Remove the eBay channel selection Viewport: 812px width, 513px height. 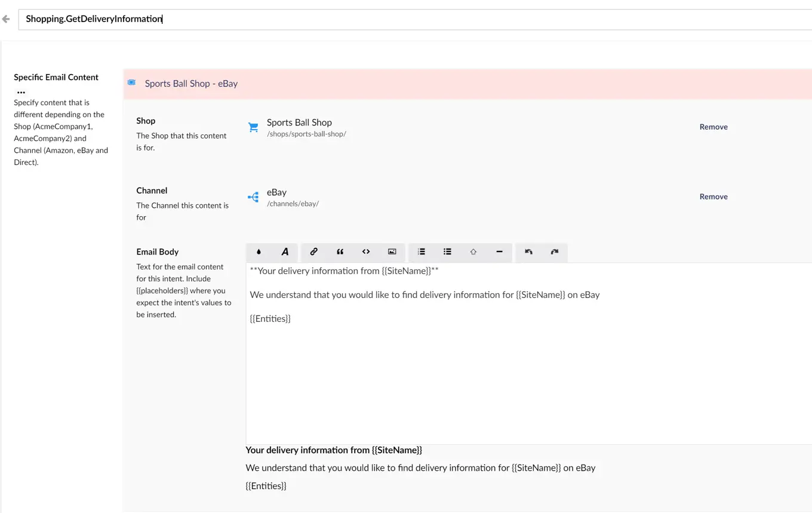tap(713, 196)
